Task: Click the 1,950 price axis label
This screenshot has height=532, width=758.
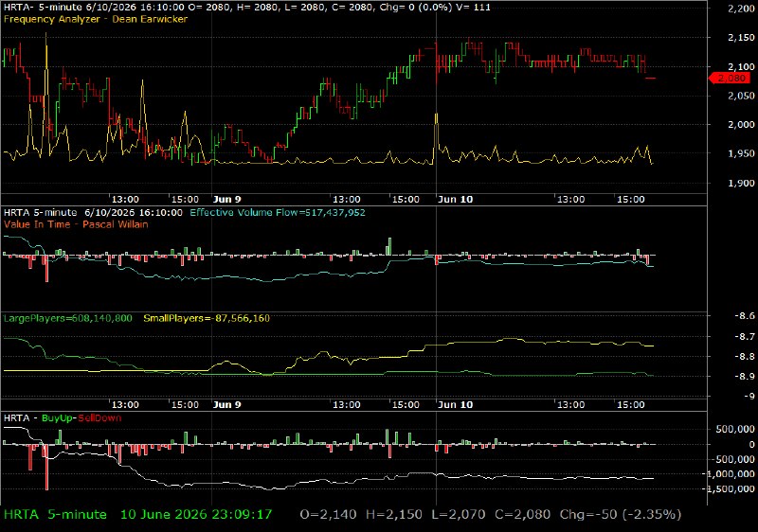Action: pos(741,153)
